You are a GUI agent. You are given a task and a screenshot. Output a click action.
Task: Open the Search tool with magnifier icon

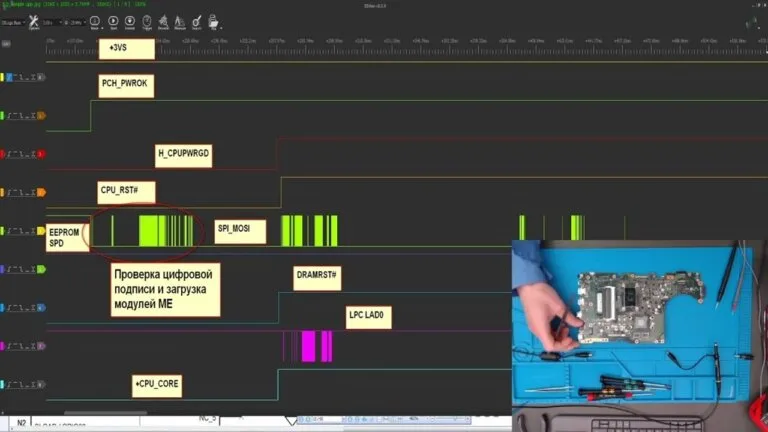[x=196, y=22]
